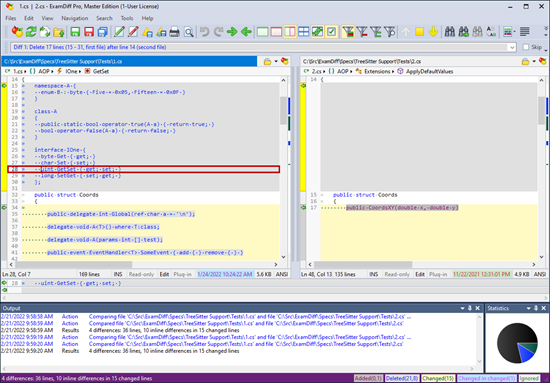This screenshot has width=550, height=383.
Task: Open the dropdown beside left pane folder icon
Action: [276, 61]
